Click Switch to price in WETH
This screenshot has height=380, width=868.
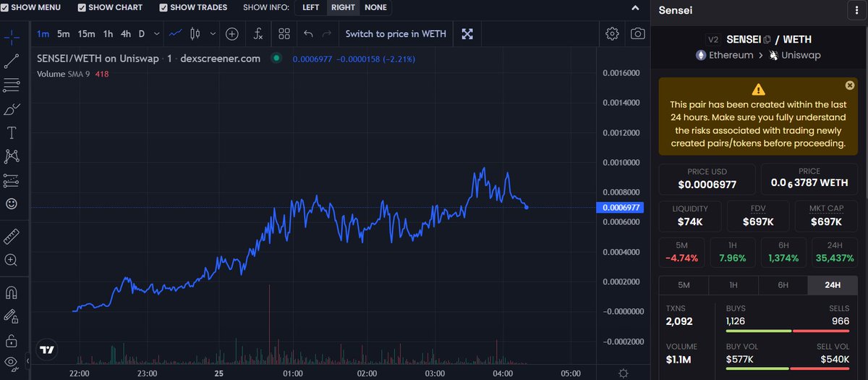[x=396, y=34]
